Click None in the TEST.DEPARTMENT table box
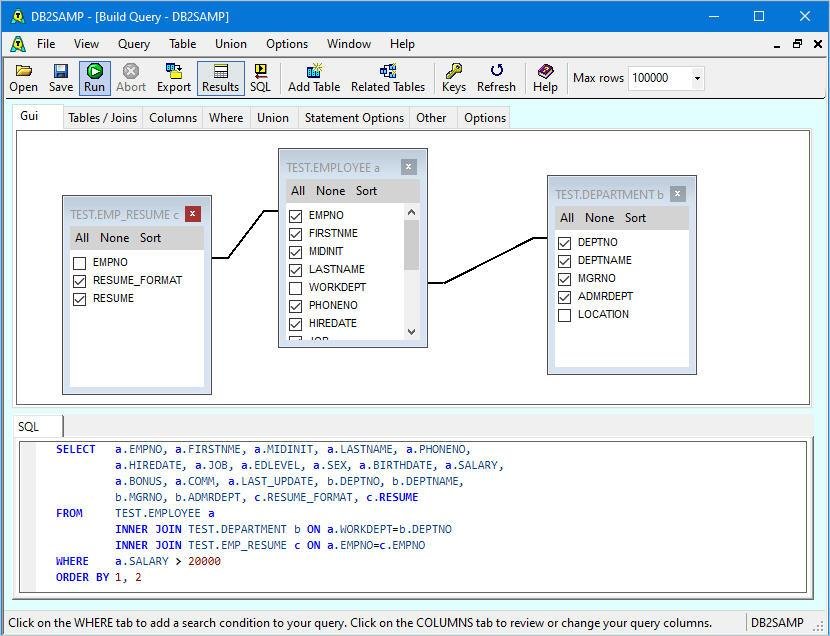The height and width of the screenshot is (636, 830). pyautogui.click(x=599, y=218)
